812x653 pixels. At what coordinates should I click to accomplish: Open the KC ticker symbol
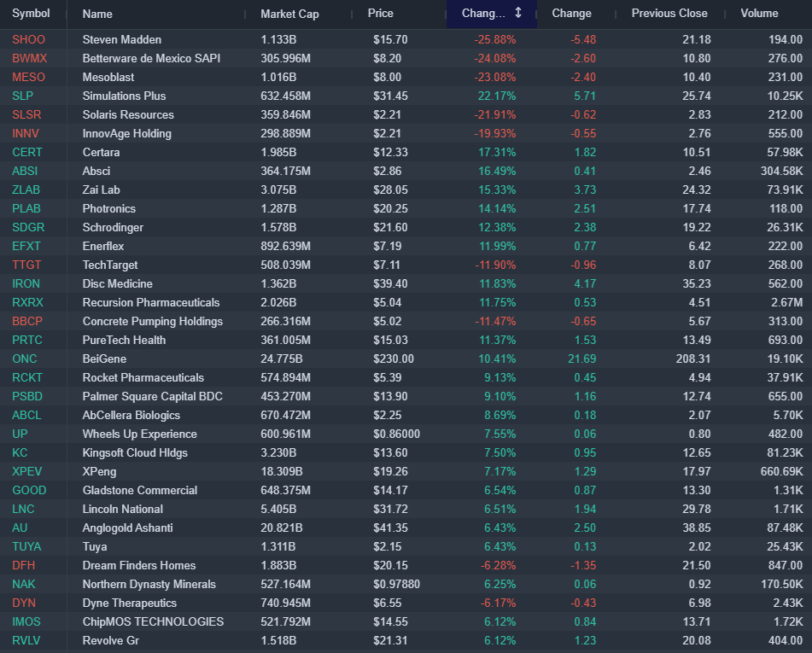tap(20, 452)
